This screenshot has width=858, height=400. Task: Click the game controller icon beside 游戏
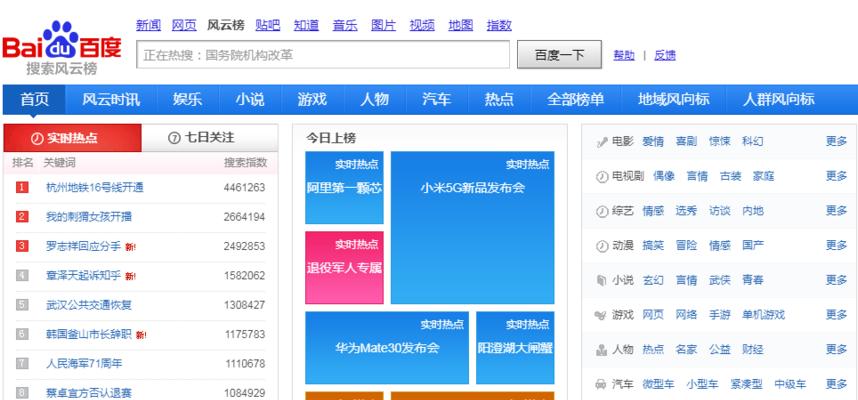point(602,315)
